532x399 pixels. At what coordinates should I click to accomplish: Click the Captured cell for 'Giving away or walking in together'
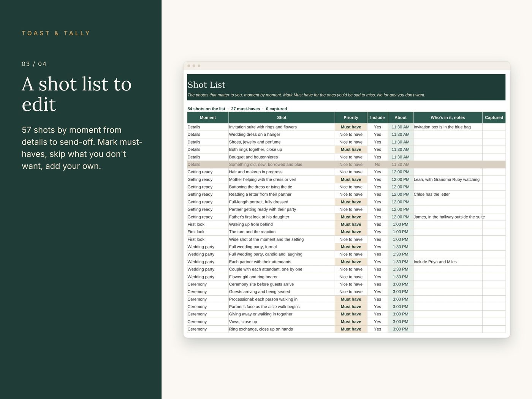pos(494,314)
